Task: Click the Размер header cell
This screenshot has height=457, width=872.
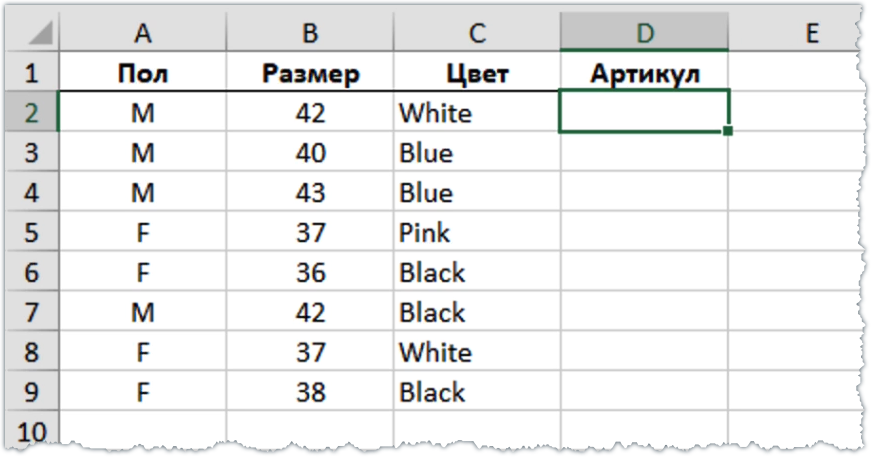Action: 310,73
